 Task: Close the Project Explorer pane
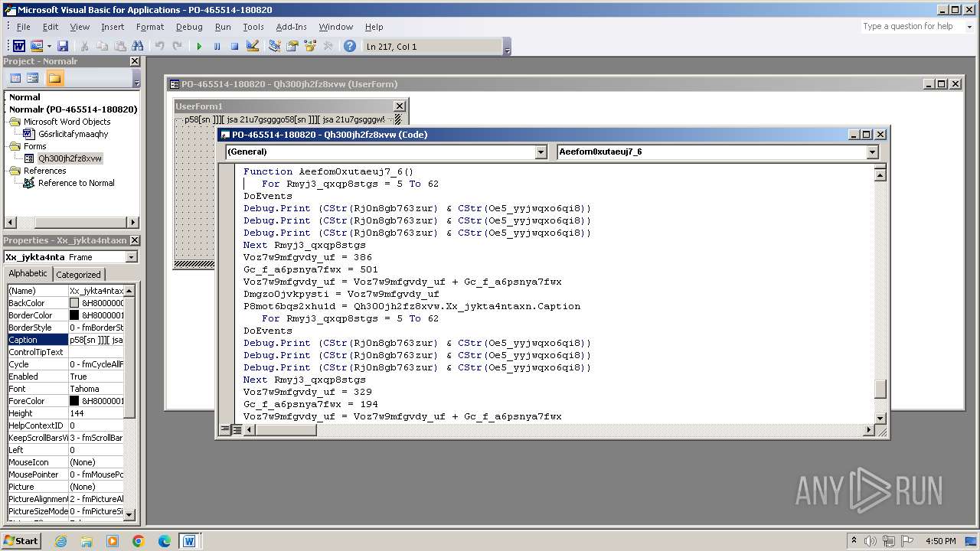click(x=135, y=61)
